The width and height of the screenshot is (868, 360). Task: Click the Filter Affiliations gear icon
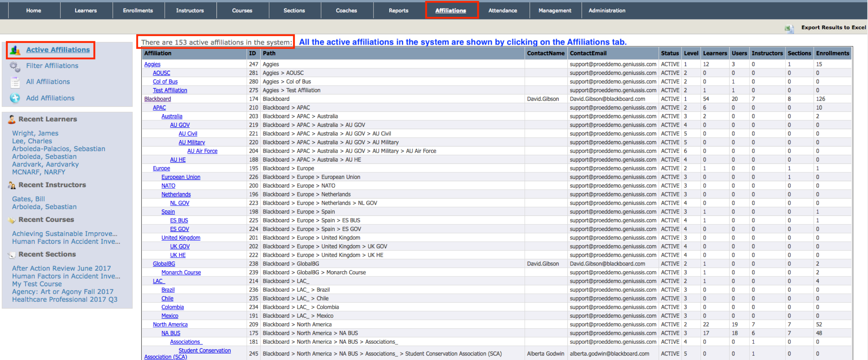pyautogui.click(x=15, y=66)
